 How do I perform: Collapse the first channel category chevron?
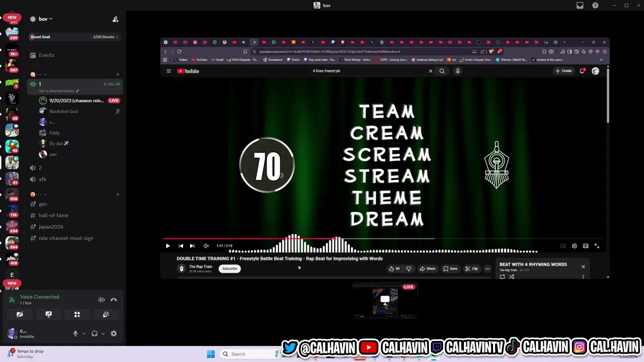45,74
